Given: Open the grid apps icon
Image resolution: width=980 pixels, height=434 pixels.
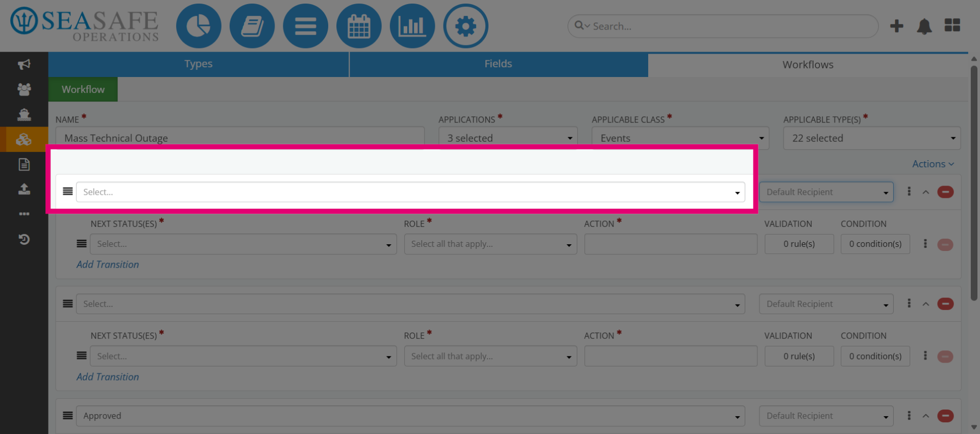Looking at the screenshot, I should tap(952, 25).
